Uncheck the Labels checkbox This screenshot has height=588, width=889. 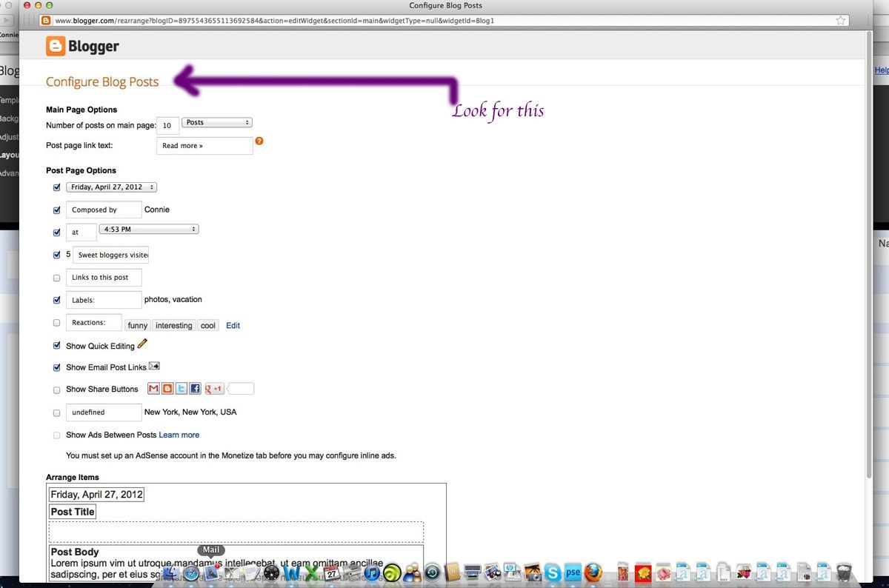tap(57, 300)
